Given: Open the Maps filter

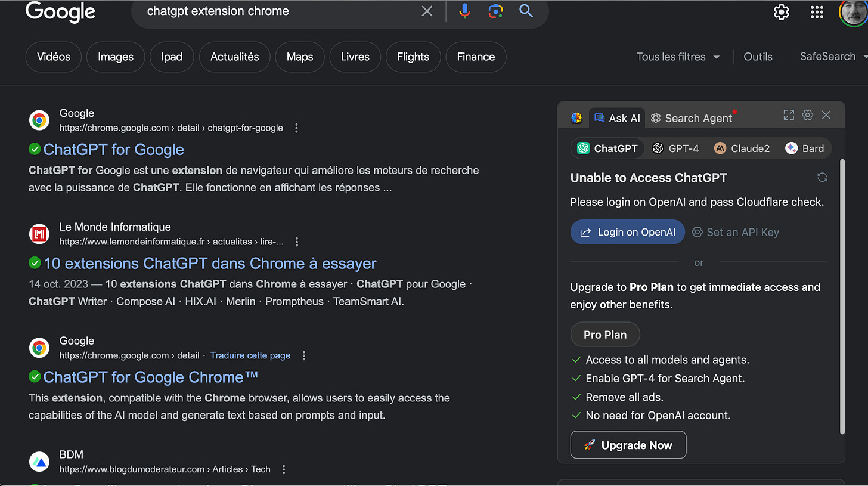Looking at the screenshot, I should pyautogui.click(x=300, y=57).
